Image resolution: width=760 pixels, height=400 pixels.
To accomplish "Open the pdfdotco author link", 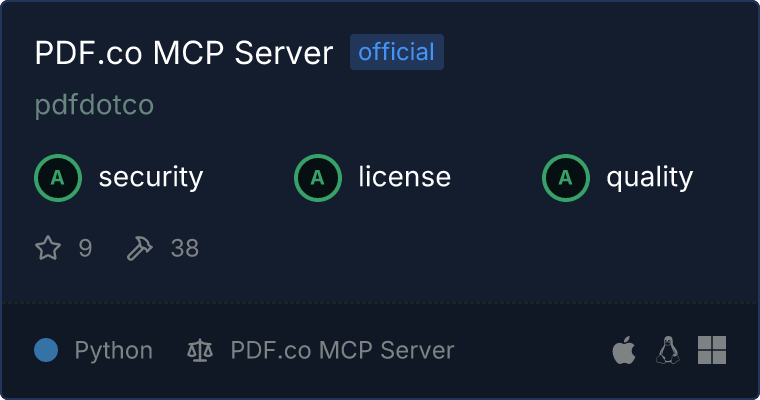I will (94, 105).
